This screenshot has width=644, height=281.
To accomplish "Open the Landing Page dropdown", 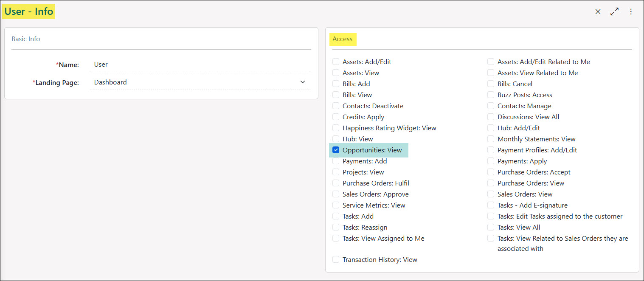I will point(302,82).
